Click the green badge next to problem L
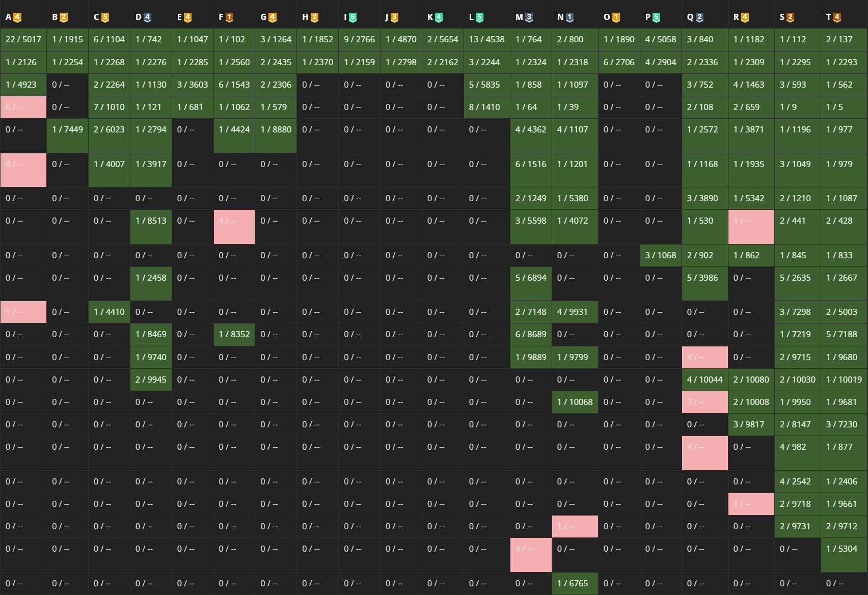The width and height of the screenshot is (868, 595). click(479, 17)
